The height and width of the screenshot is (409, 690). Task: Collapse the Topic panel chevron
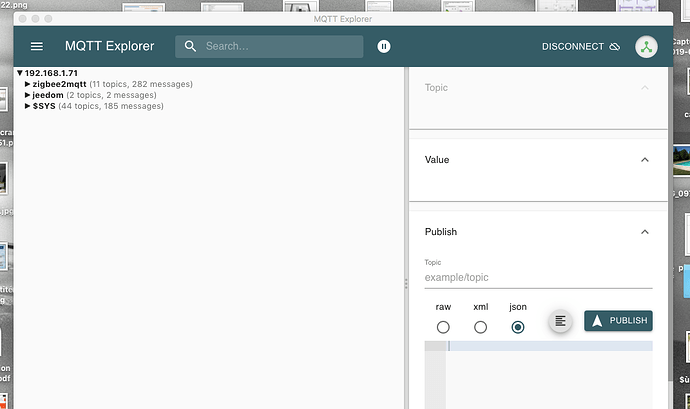[645, 88]
